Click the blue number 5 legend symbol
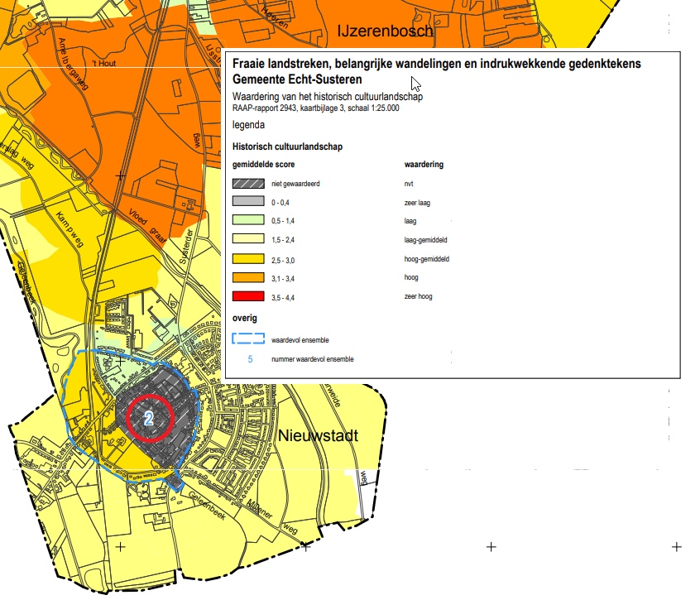700x600 pixels. 250,359
